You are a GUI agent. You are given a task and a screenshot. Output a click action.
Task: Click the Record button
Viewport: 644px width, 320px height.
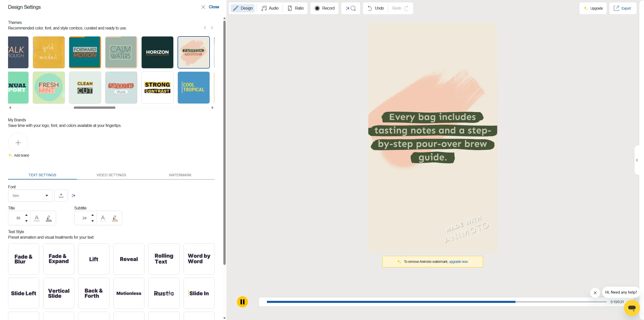point(325,8)
